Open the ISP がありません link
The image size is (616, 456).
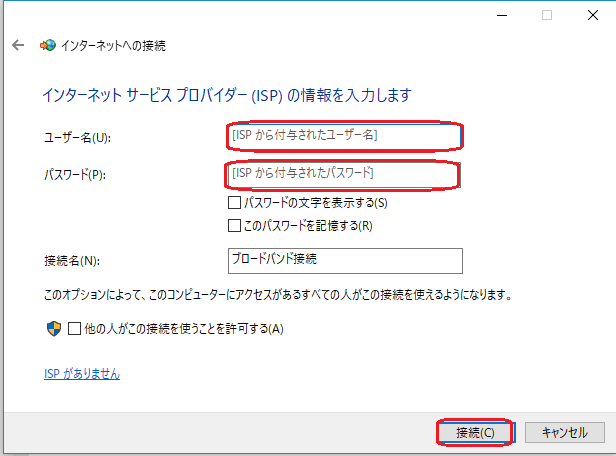[82, 374]
